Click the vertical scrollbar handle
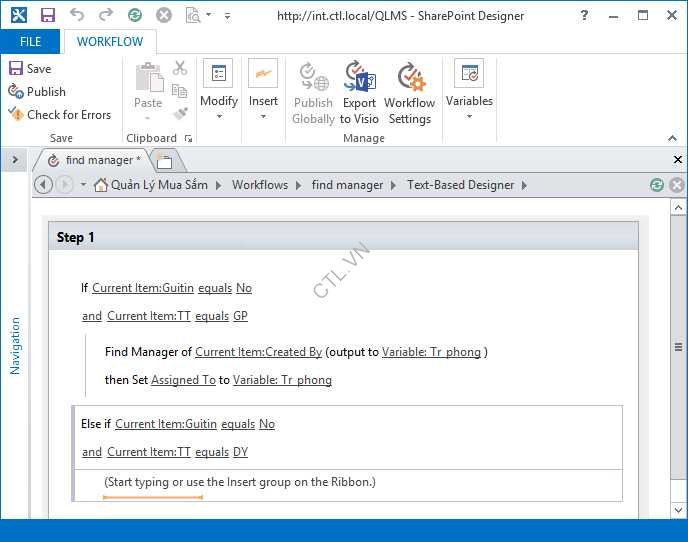Screen dimensions: 688x542 tap(679, 347)
